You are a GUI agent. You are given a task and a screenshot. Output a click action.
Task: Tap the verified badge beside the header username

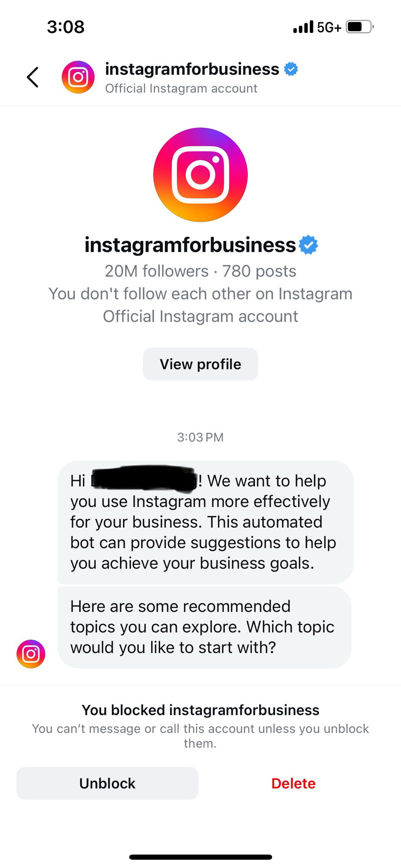(x=291, y=69)
